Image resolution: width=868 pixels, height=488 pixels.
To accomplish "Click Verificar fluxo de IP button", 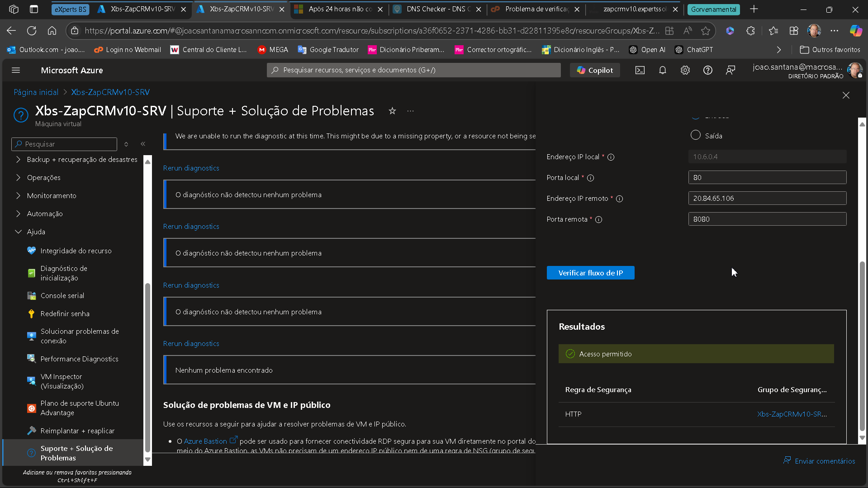I will [x=590, y=273].
